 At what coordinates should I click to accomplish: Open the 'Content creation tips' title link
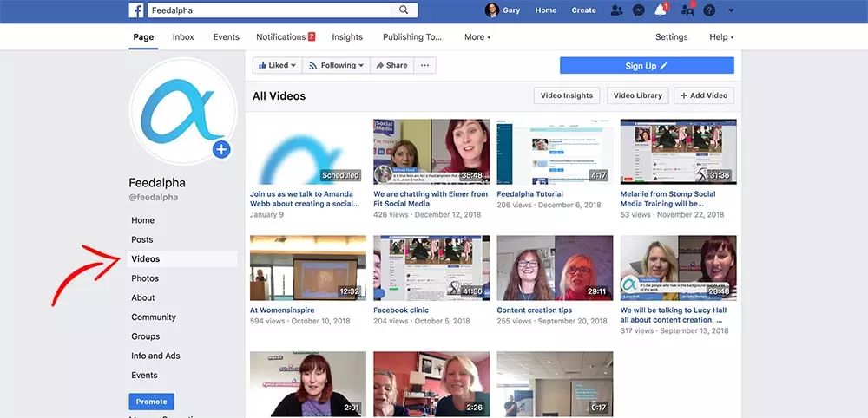click(535, 310)
